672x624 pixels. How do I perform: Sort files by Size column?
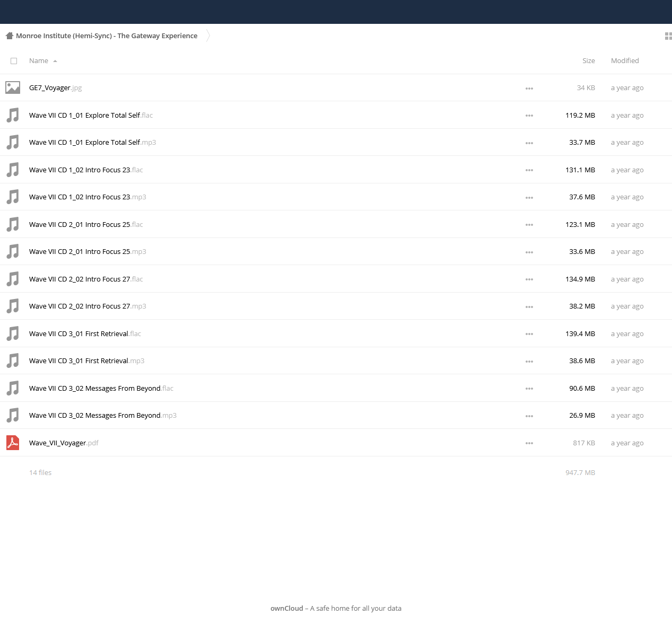[589, 61]
